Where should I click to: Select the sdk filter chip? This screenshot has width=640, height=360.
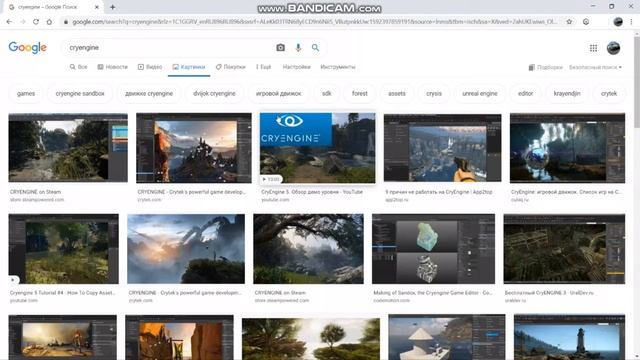327,93
